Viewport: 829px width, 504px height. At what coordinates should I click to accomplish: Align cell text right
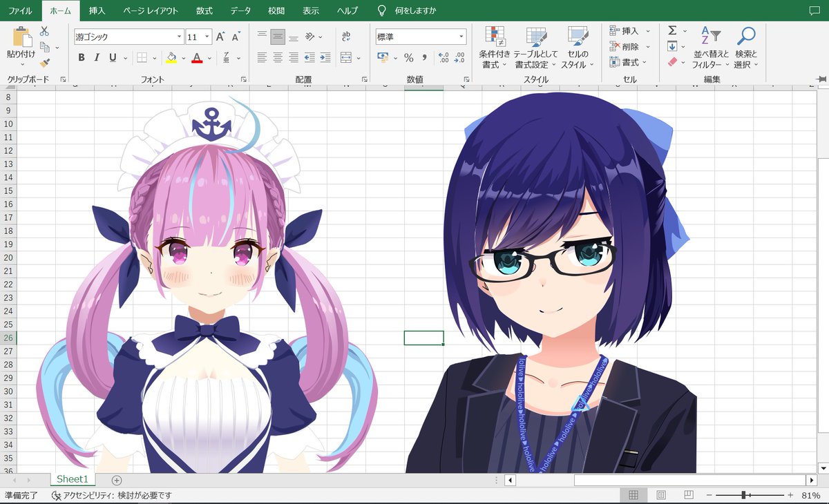pos(294,57)
